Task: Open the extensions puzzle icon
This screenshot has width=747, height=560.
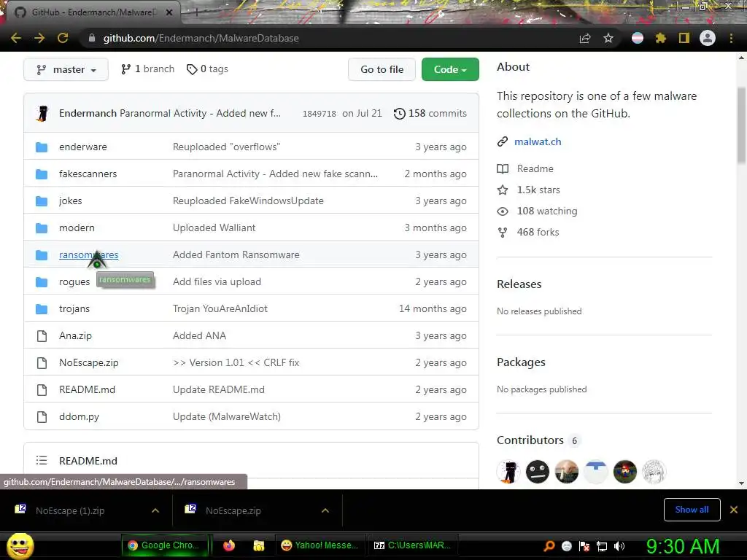Action: [x=661, y=38]
